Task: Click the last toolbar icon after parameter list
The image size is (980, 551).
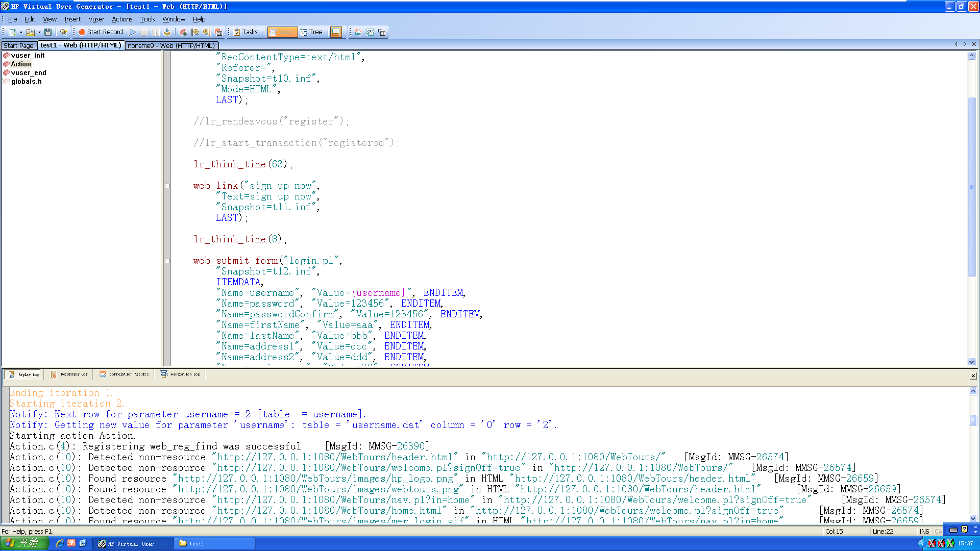Action: point(382,32)
